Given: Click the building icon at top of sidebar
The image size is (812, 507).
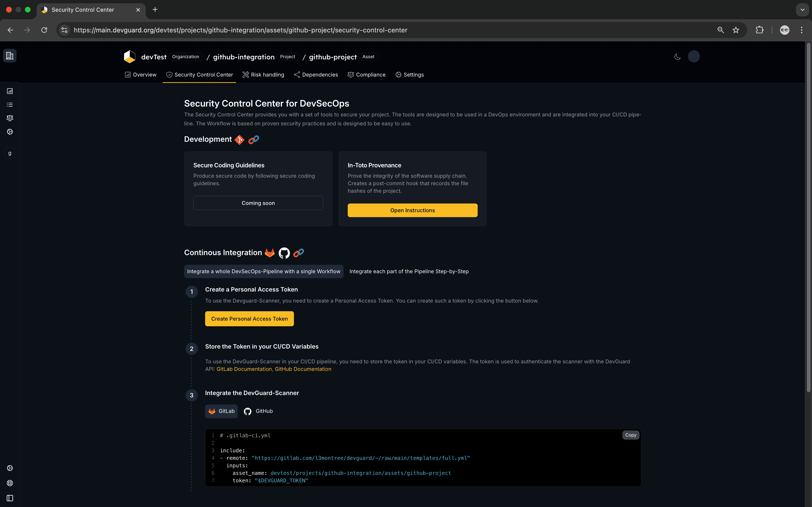Looking at the screenshot, I should (x=9, y=55).
